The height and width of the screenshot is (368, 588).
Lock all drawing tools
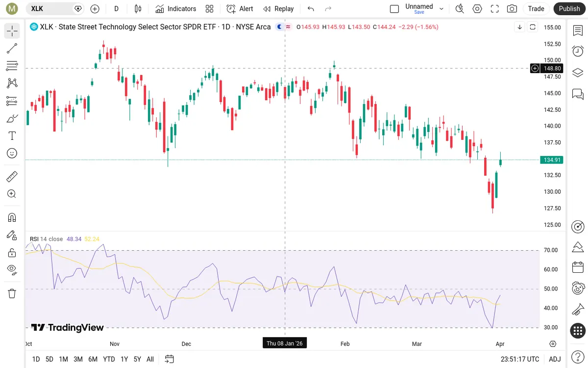coord(12,253)
